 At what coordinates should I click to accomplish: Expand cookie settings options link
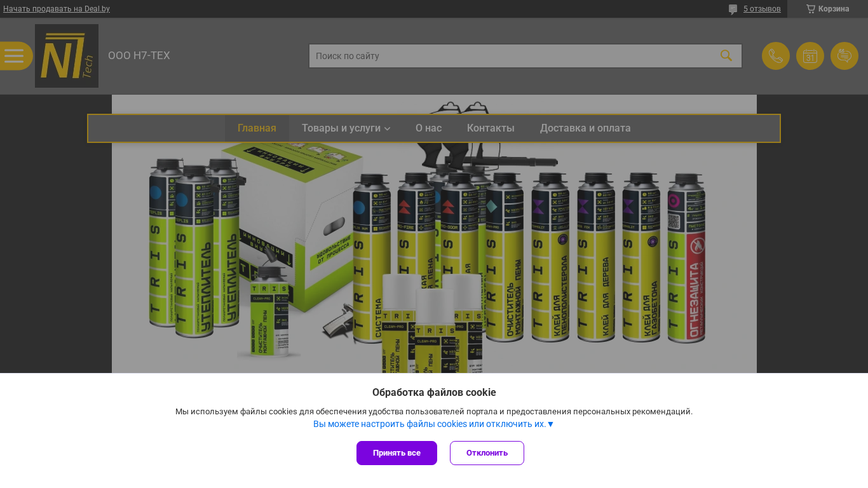click(434, 424)
